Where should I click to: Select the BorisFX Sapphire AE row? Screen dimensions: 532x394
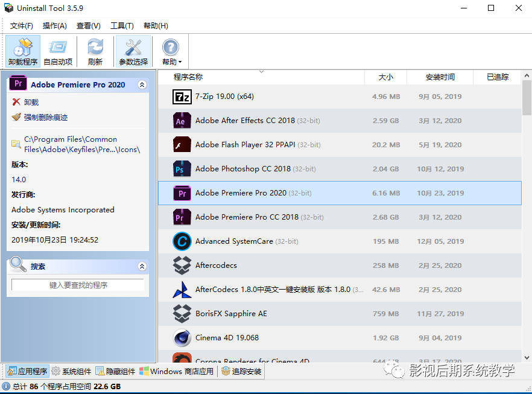point(340,314)
